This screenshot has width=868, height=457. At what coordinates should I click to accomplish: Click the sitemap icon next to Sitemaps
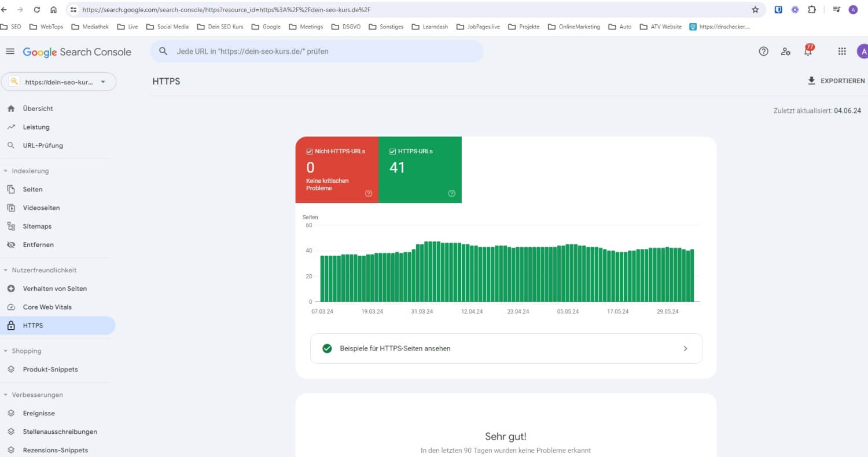[x=11, y=226]
